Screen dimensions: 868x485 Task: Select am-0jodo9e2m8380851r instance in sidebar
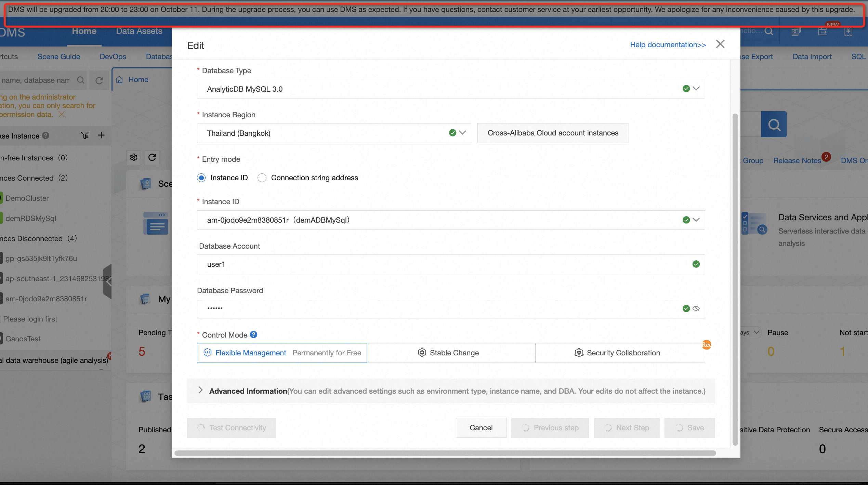click(46, 299)
